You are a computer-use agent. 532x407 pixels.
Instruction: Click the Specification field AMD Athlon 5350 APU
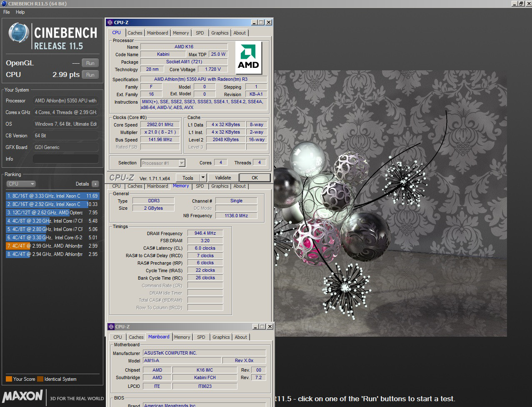coord(204,79)
